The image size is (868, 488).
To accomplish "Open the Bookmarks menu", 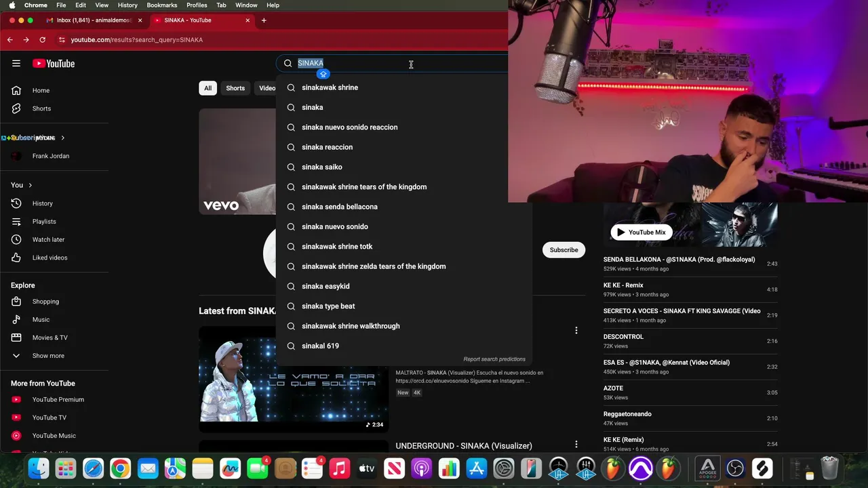I will tap(162, 5).
